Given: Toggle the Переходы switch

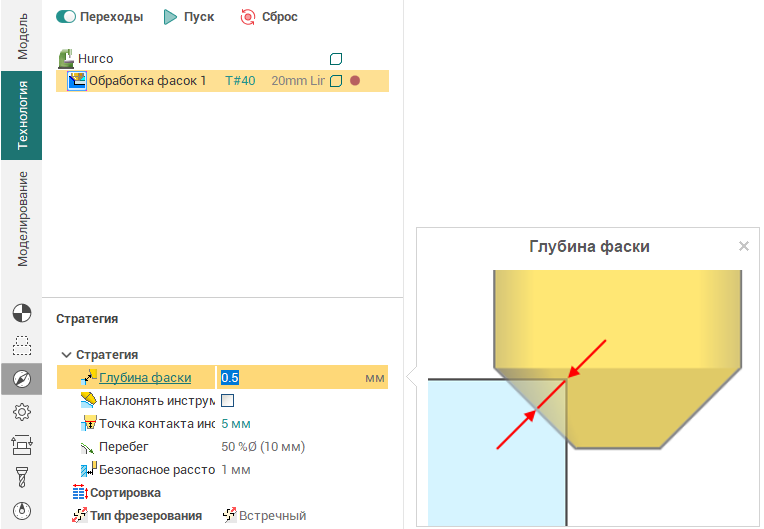Looking at the screenshot, I should coord(68,17).
